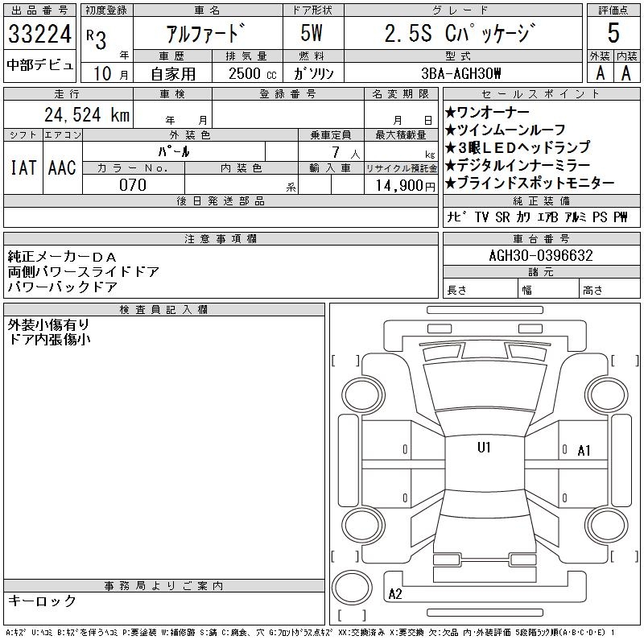Select the model code 3BA-AGH30W
The image size is (644, 644).
click(x=460, y=73)
